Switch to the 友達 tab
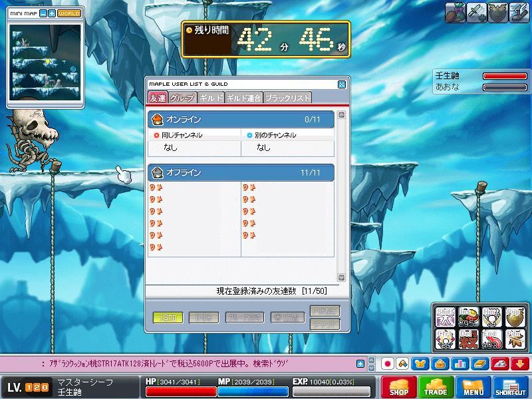The height and width of the screenshot is (399, 532). [x=158, y=98]
